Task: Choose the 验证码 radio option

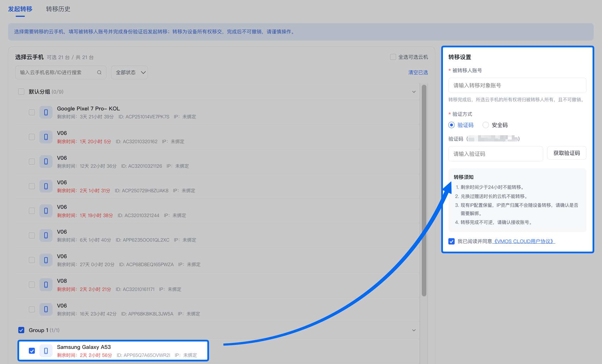Action: 451,125
